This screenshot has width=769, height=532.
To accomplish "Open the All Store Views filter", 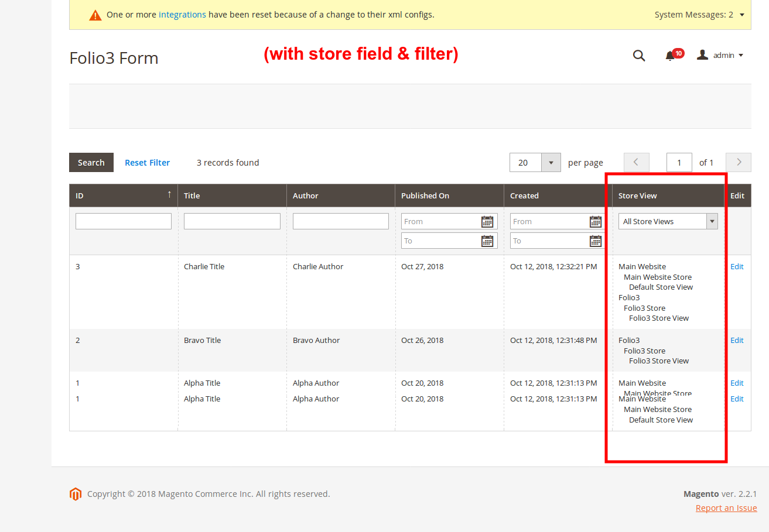I will pyautogui.click(x=668, y=221).
